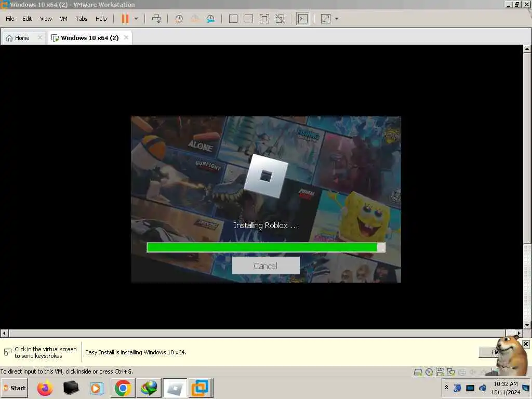Open the black folder taskbar icon
This screenshot has height=399, width=532.
pos(71,388)
